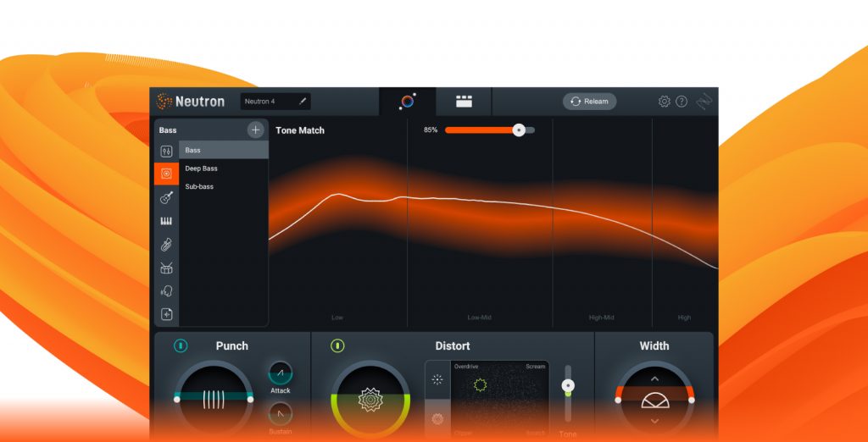Choose the Deep Bass target

[x=224, y=169]
